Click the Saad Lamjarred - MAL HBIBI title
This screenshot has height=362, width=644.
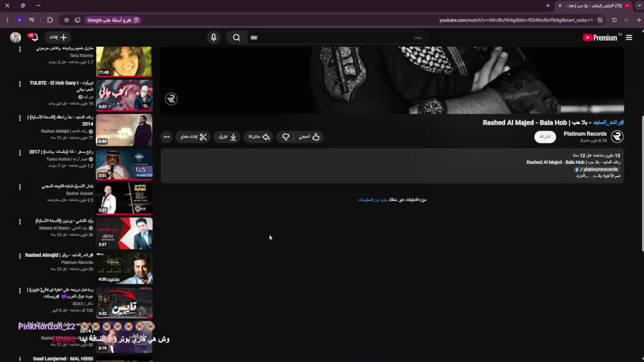[x=63, y=359]
